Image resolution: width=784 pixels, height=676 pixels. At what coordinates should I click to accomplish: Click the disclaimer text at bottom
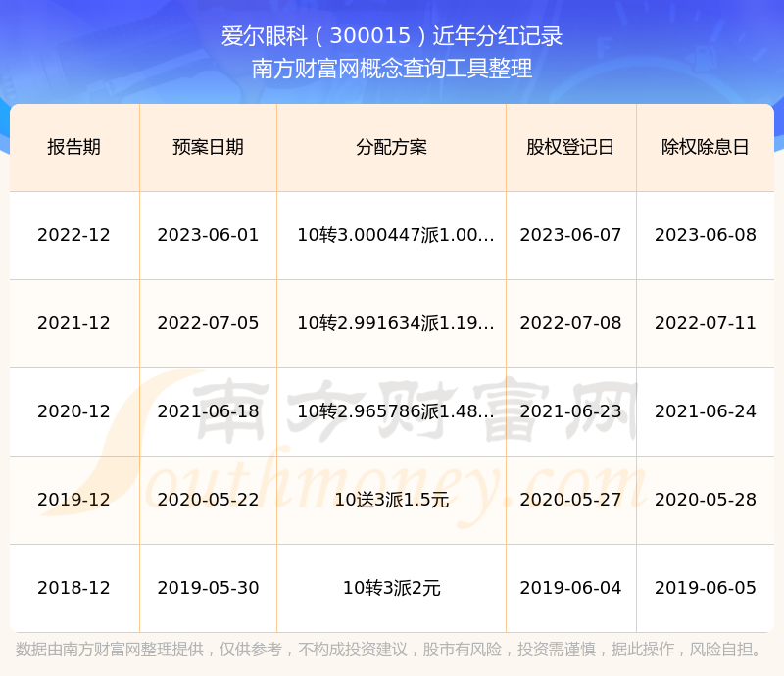(x=388, y=650)
